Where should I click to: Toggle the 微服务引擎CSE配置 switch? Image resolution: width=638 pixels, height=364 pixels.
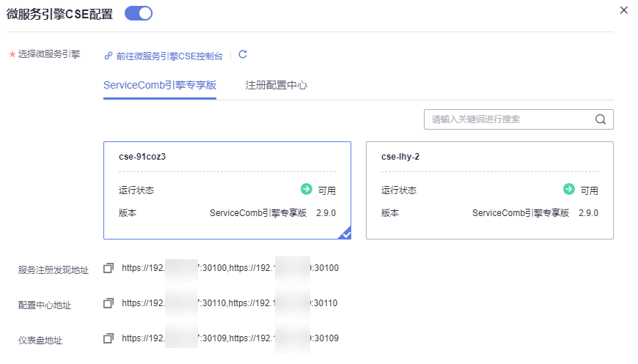tap(138, 13)
